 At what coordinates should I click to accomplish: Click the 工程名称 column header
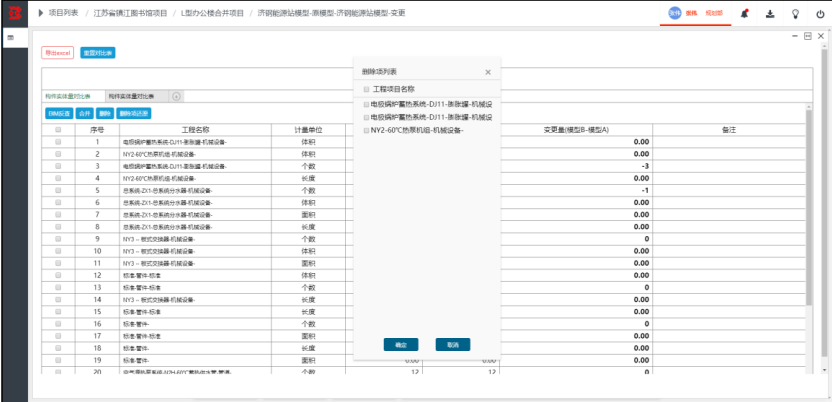[195, 129]
